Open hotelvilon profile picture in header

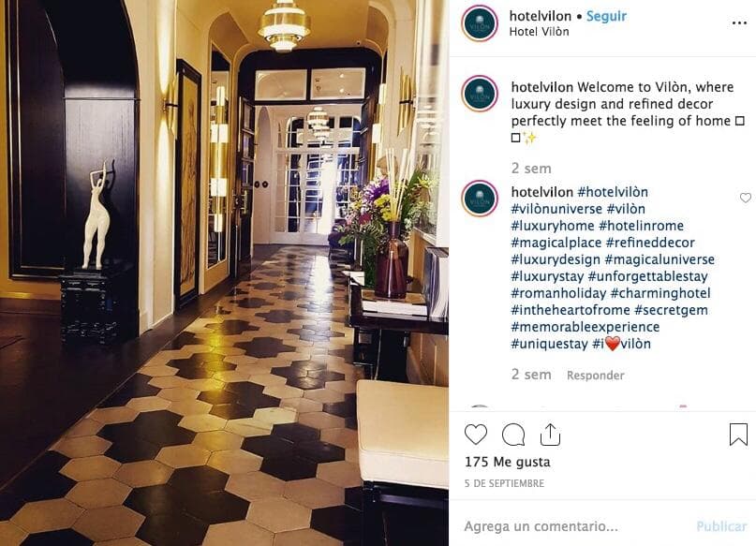pyautogui.click(x=480, y=23)
